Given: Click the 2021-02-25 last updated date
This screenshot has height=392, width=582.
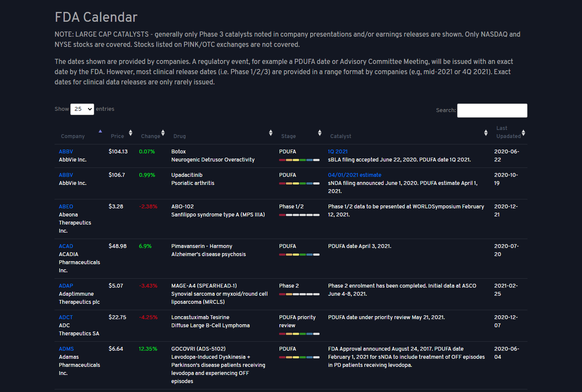Looking at the screenshot, I should coord(507,290).
